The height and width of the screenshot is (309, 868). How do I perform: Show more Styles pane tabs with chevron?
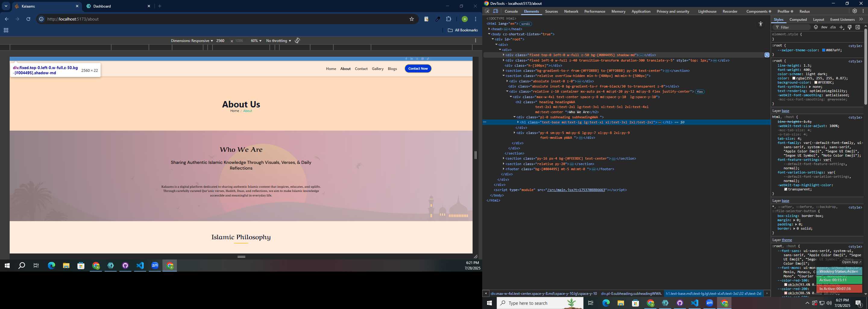(x=861, y=20)
